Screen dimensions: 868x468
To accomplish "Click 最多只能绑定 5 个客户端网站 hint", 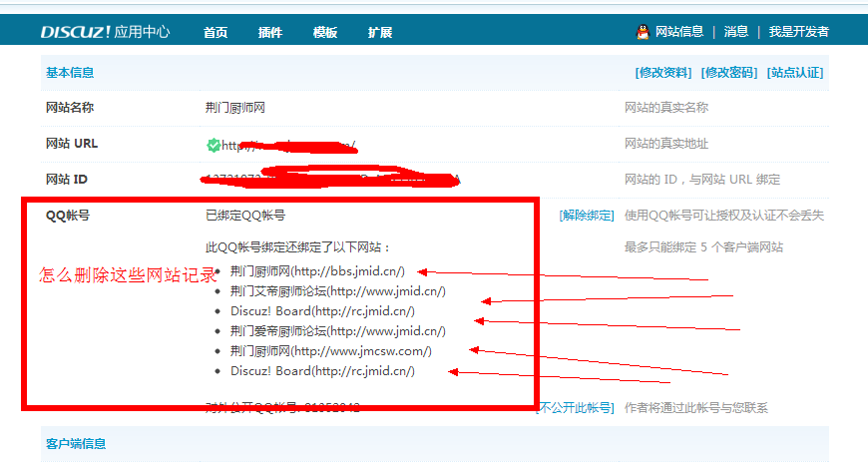I will (x=703, y=247).
